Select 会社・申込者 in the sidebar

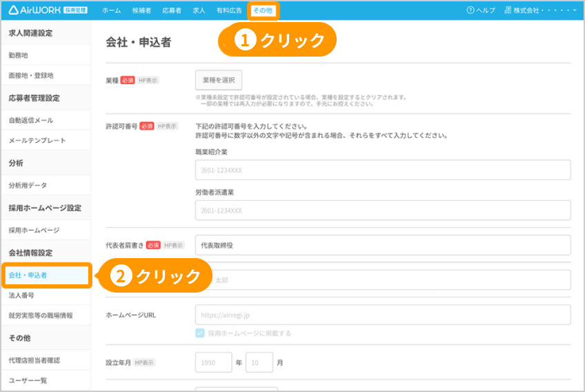pyautogui.click(x=46, y=275)
